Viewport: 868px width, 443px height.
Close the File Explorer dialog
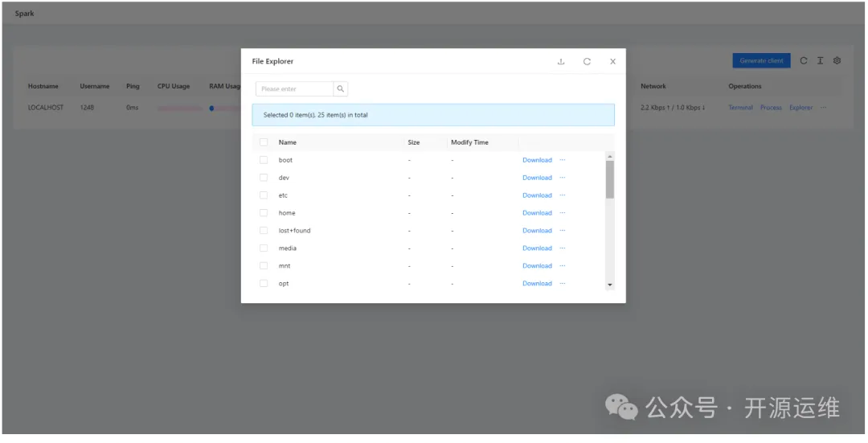click(612, 62)
